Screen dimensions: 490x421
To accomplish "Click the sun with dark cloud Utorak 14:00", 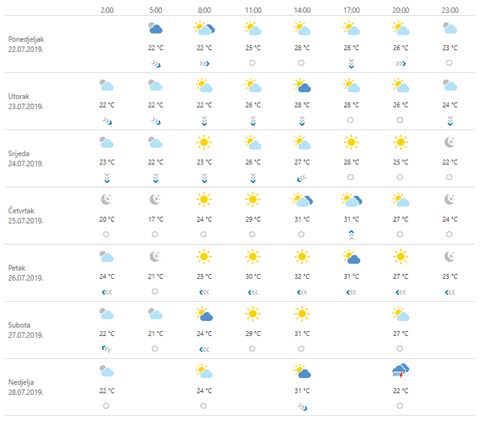I will point(302,85).
